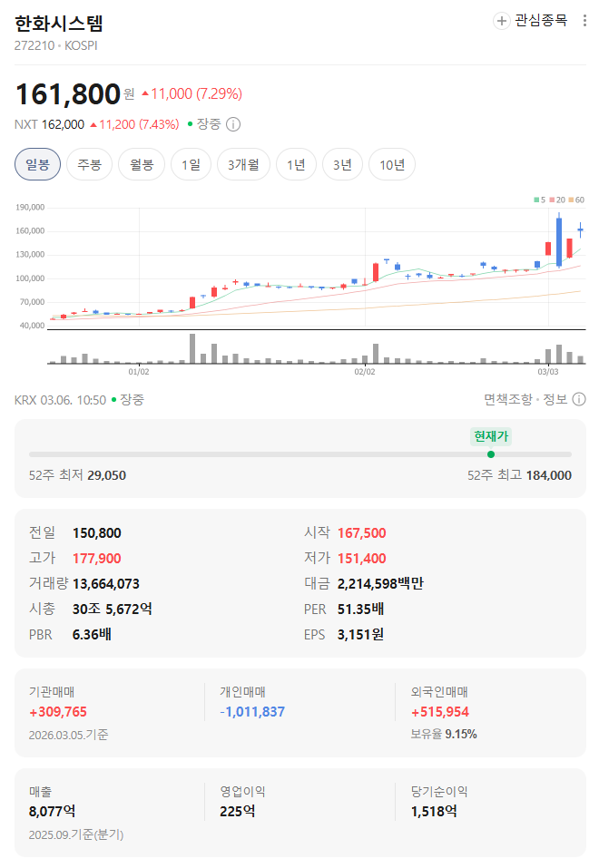
Task: Click the tallest volume bar in January
Action: coord(192,348)
